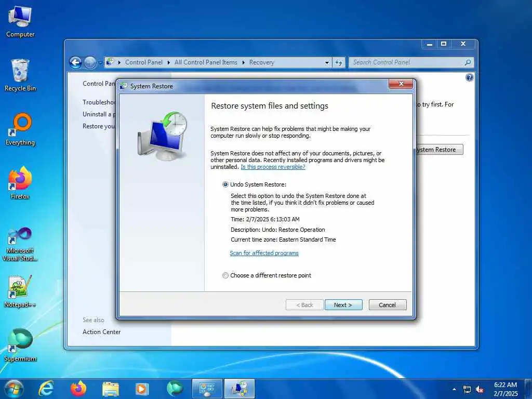The height and width of the screenshot is (399, 532).
Task: Select the Undo System Restore radio button
Action: tap(225, 184)
